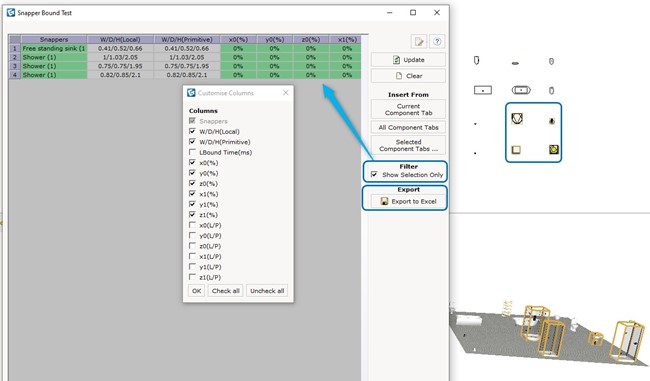Screen dimensions: 650x381
Task: Click the Export to Excel save icon
Action: (x=384, y=201)
